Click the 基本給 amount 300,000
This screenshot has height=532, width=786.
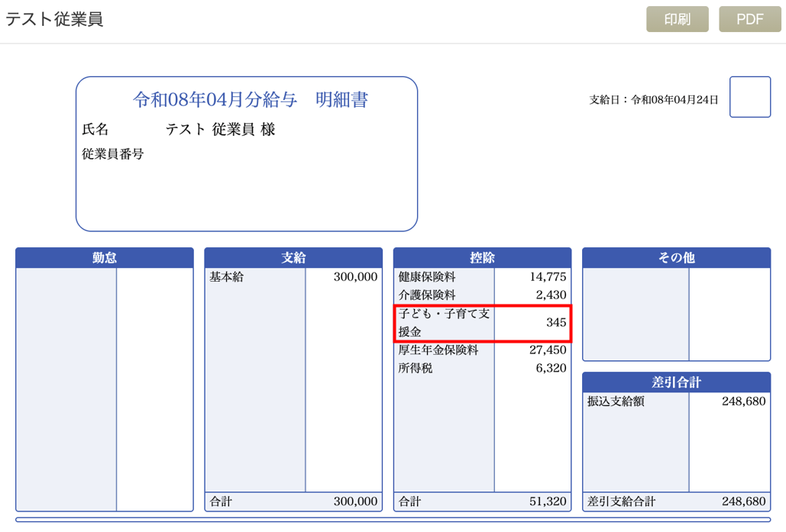[355, 276]
